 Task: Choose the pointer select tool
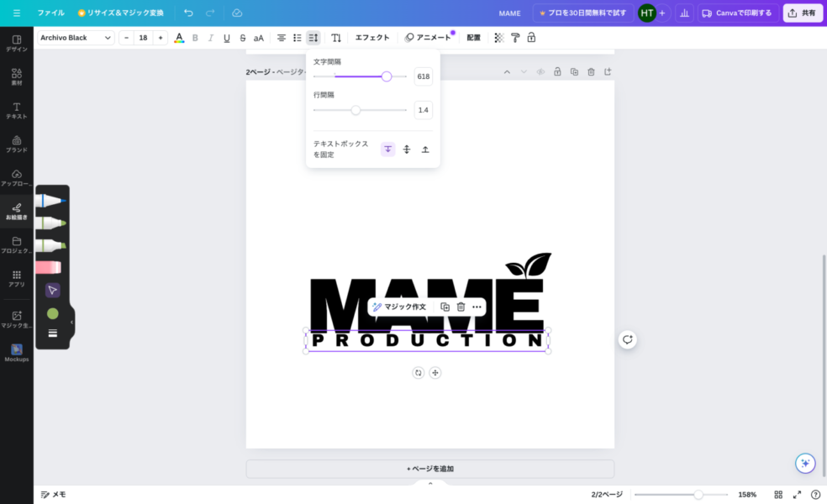pos(53,290)
